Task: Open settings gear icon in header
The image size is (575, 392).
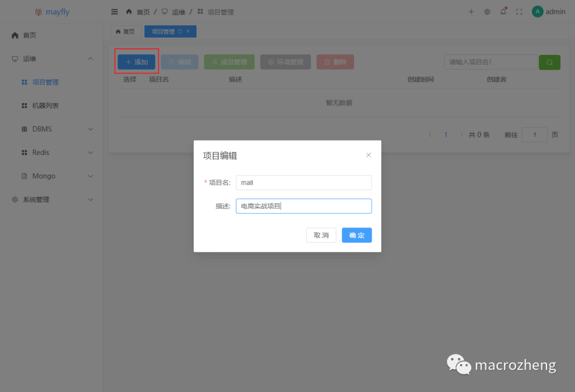Action: [487, 12]
